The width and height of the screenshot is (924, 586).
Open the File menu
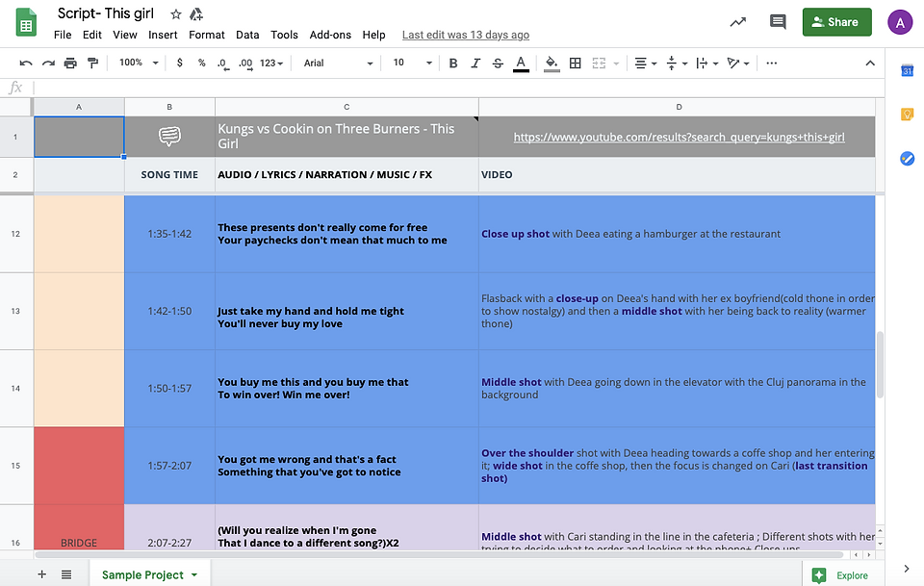pos(63,35)
